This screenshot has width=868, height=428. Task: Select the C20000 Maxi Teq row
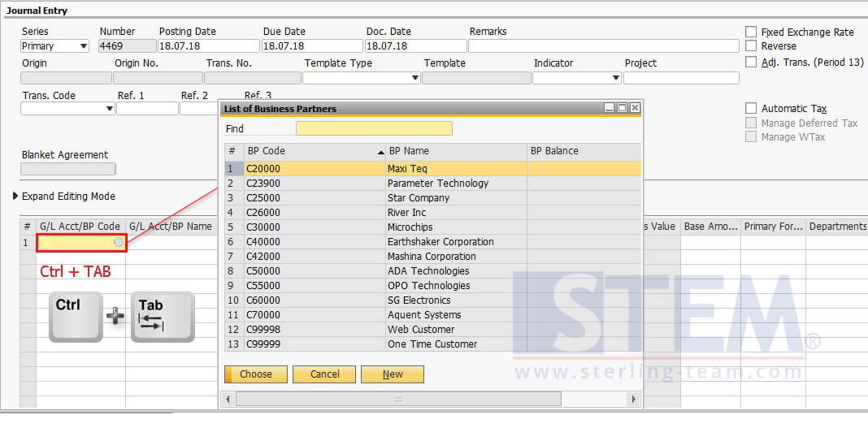point(433,169)
